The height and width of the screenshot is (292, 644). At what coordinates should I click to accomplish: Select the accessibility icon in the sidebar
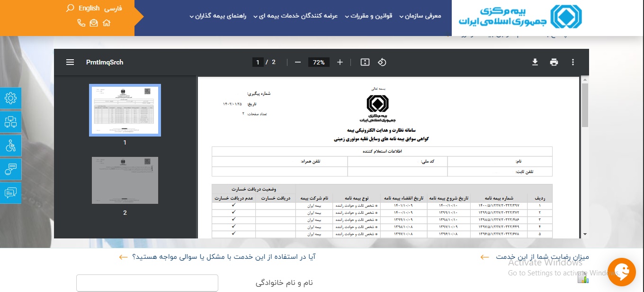pyautogui.click(x=10, y=146)
